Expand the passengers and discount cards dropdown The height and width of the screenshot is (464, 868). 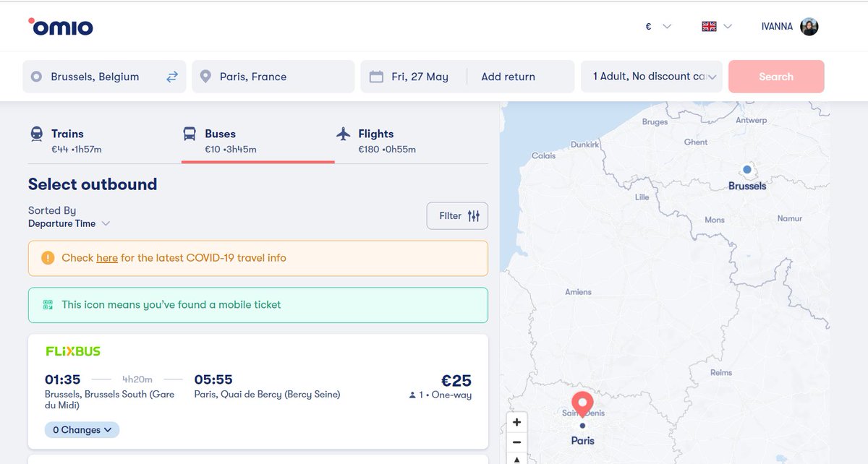click(652, 77)
